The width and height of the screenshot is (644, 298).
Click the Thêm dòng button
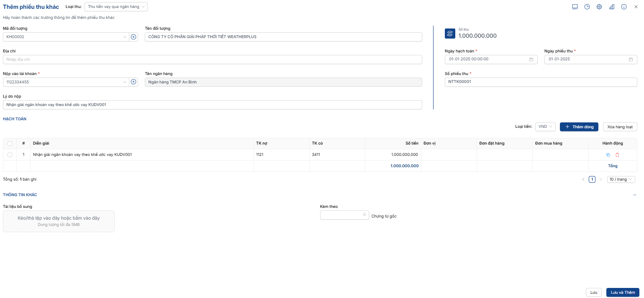tap(579, 127)
